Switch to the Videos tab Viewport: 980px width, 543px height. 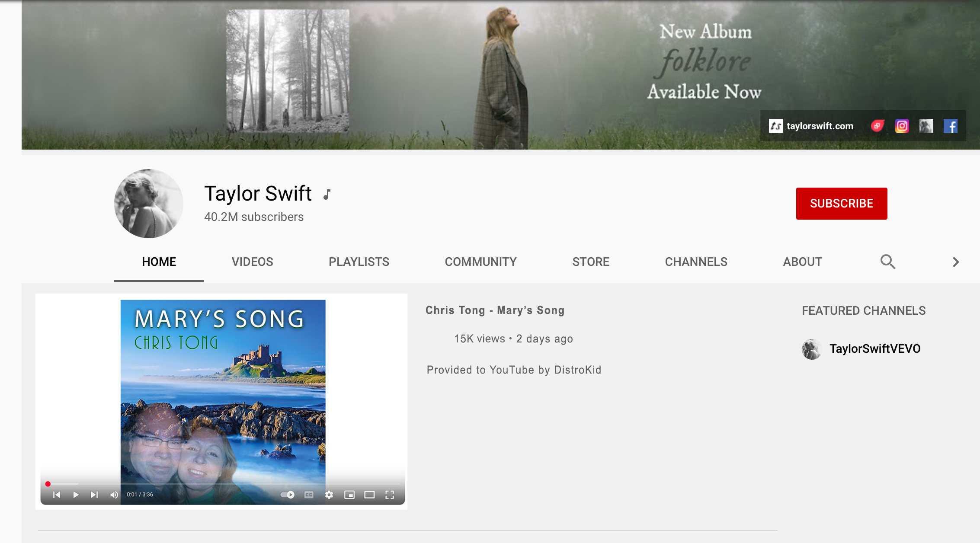pyautogui.click(x=252, y=262)
